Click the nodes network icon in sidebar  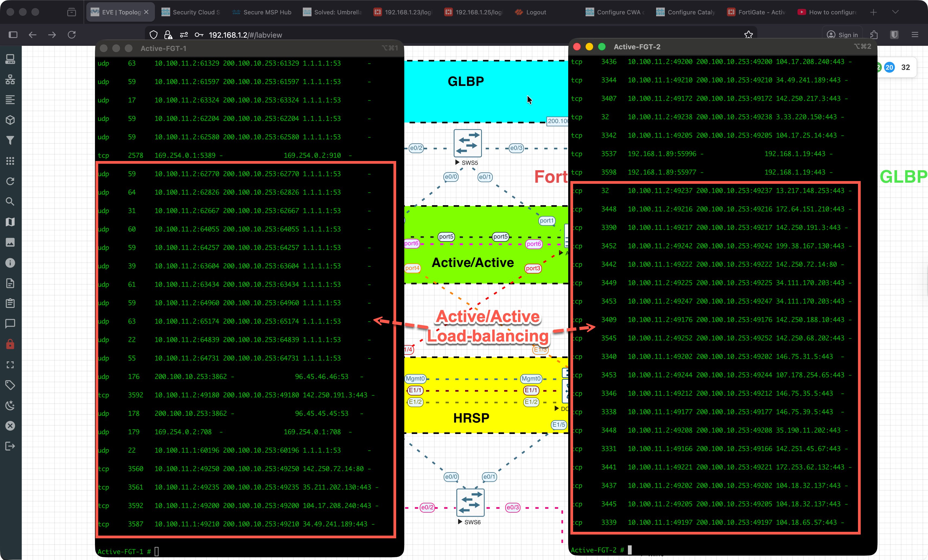coord(10,79)
